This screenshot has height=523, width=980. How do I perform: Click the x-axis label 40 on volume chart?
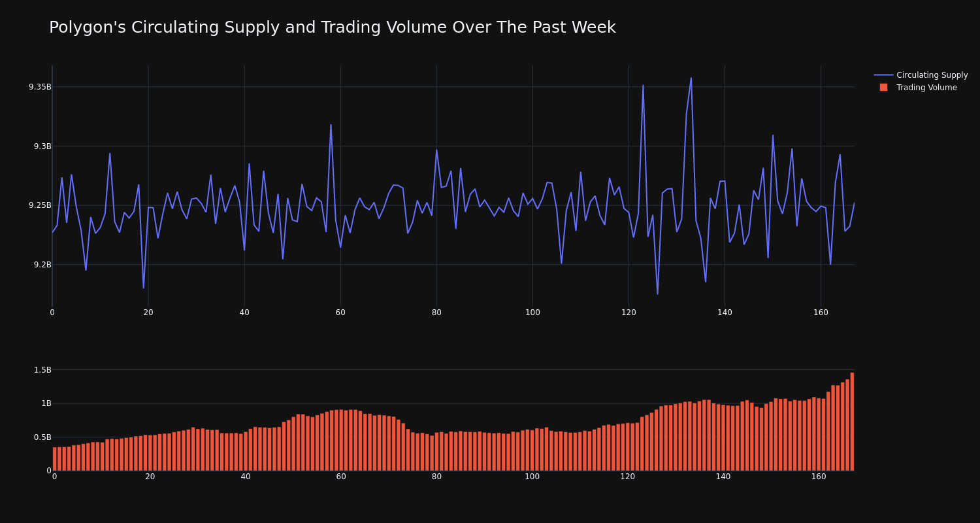pos(246,477)
